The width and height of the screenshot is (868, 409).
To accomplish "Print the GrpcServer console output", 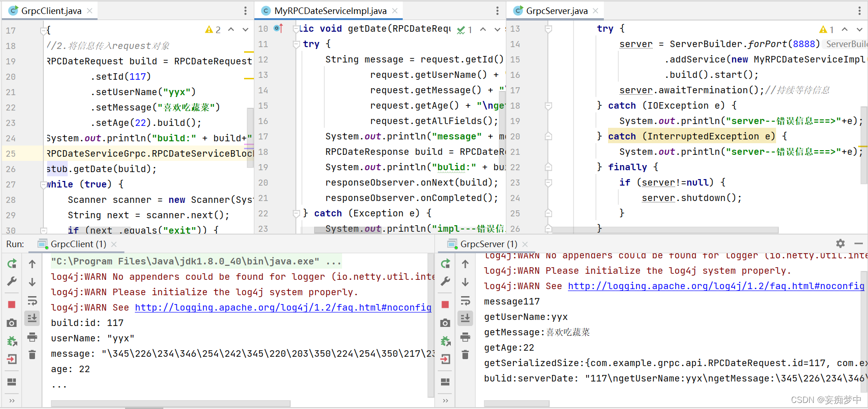I will pos(465,337).
